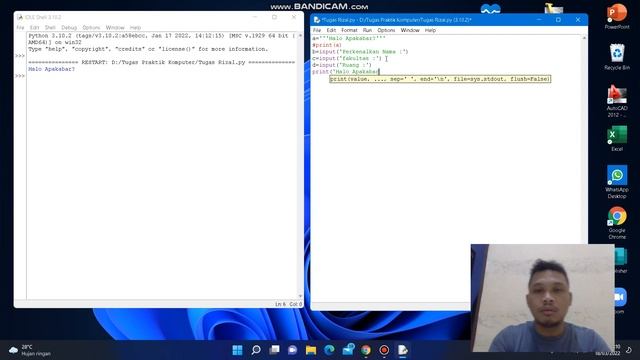Open weather widget showing 28°C
Image resolution: width=640 pixels, height=360 pixels.
coord(30,350)
